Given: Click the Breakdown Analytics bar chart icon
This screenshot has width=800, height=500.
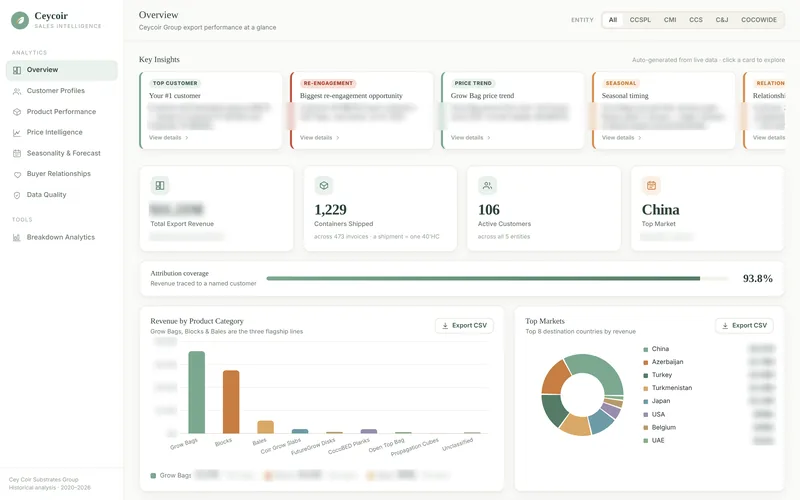Looking at the screenshot, I should tap(17, 238).
